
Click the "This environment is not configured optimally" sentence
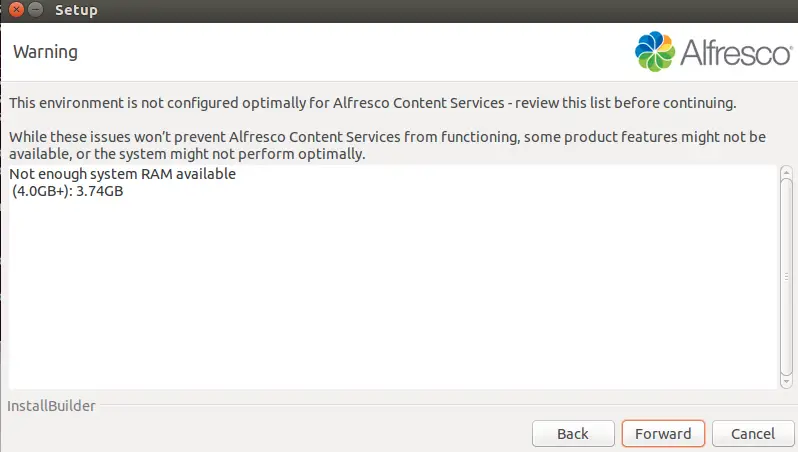coord(373,103)
